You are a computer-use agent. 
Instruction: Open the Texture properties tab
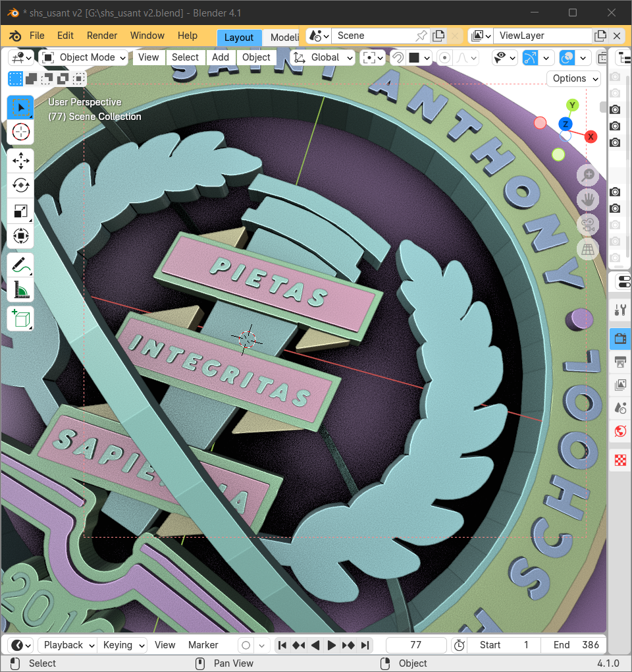[x=620, y=461]
